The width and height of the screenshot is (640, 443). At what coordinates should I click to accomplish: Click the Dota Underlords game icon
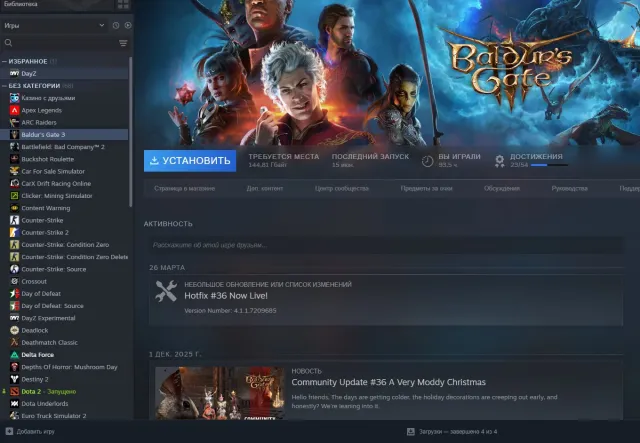pos(14,404)
